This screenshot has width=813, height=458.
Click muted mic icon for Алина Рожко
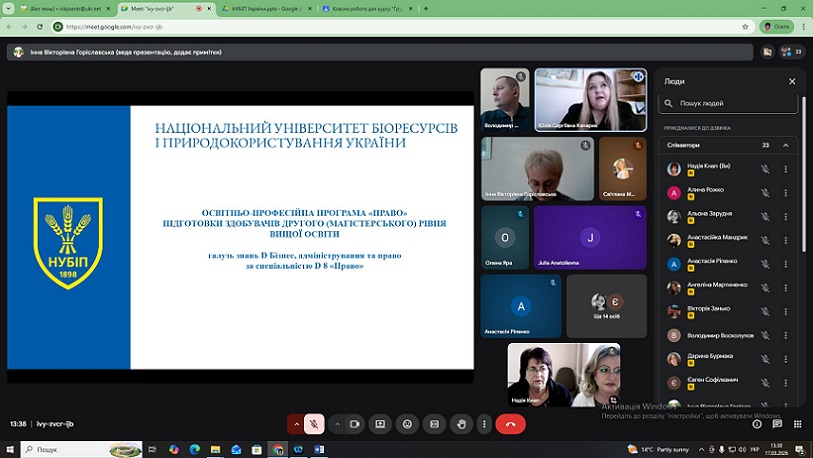point(765,193)
